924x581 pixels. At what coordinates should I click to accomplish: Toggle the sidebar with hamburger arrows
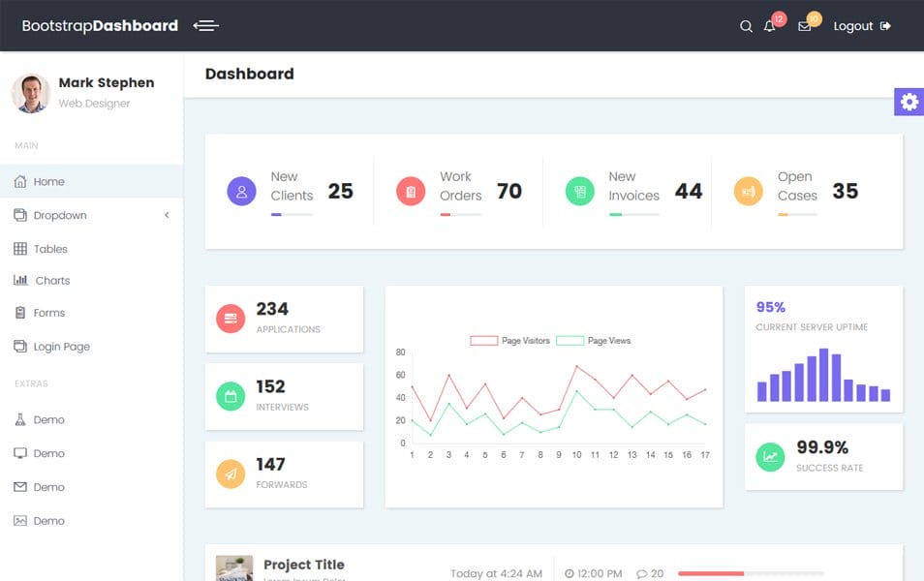(205, 26)
